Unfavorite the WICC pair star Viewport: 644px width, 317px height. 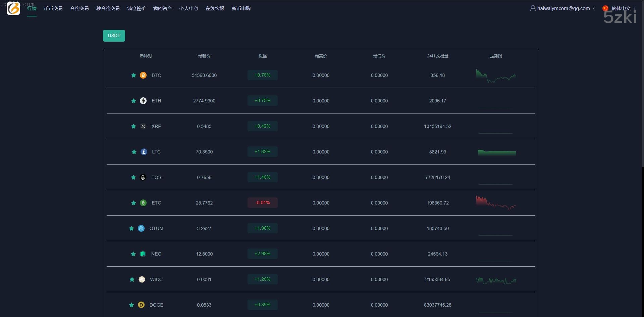tap(132, 279)
